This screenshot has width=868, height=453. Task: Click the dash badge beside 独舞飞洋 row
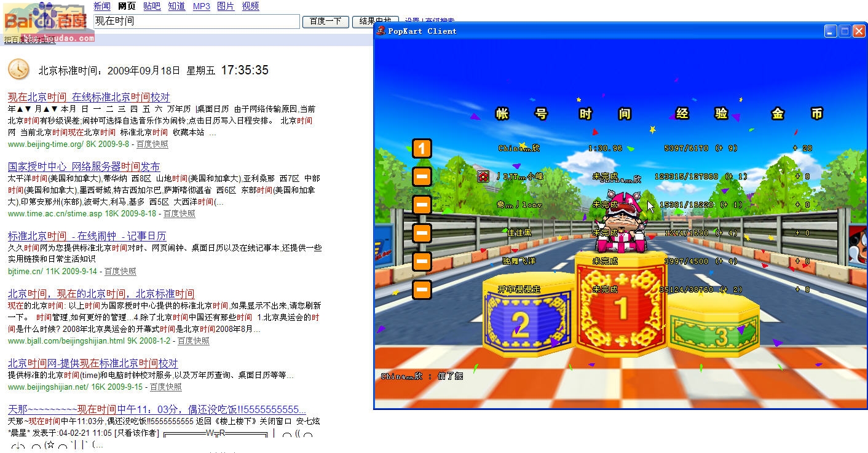pos(422,261)
